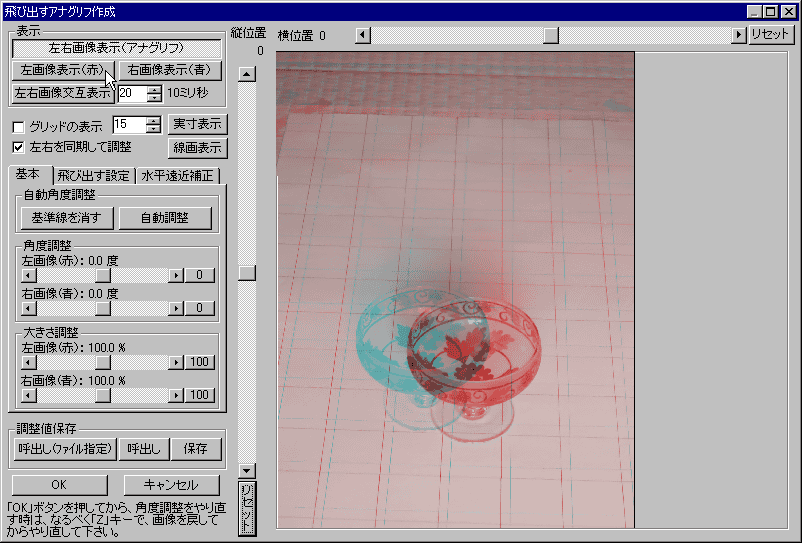
Task: Reset left image (red) angle with 0 button
Action: 200,275
